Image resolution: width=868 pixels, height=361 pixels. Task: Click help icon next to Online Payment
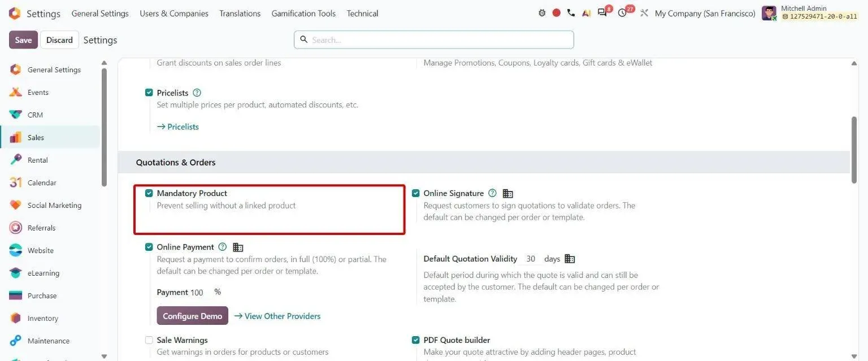tap(222, 247)
